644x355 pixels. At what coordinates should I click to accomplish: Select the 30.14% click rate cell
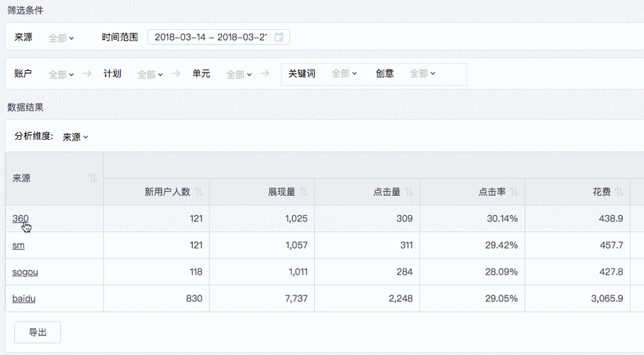pos(472,219)
